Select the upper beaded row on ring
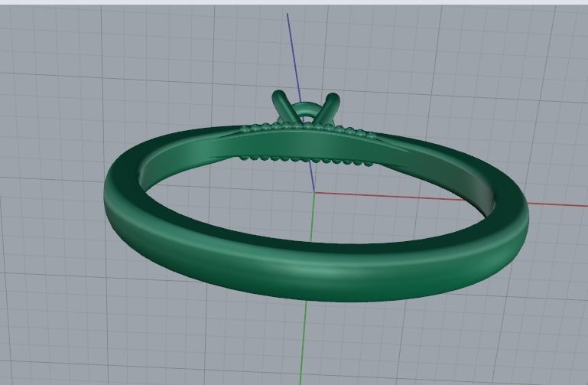The width and height of the screenshot is (588, 385). pos(307,128)
